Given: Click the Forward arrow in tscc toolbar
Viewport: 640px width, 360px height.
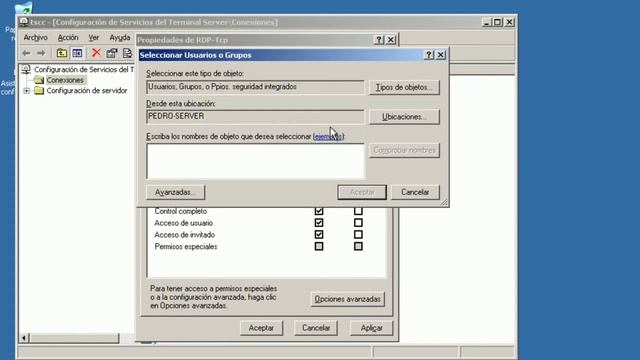Looking at the screenshot, I should point(41,53).
